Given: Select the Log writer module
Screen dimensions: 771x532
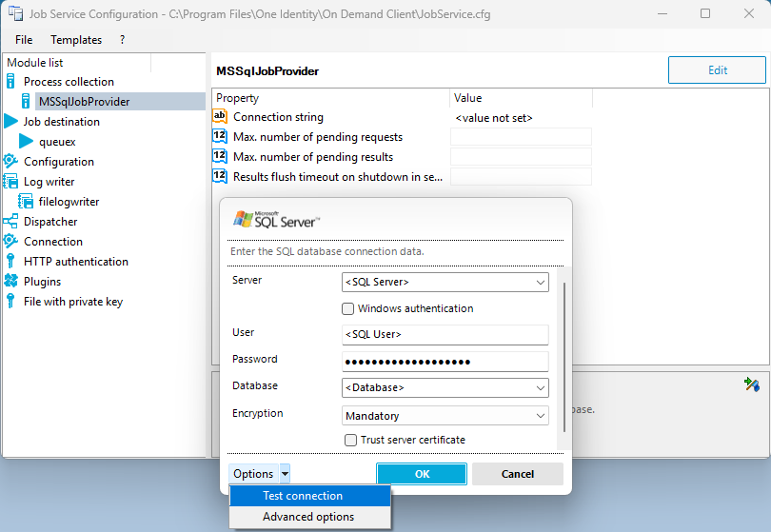Looking at the screenshot, I should coord(49,182).
